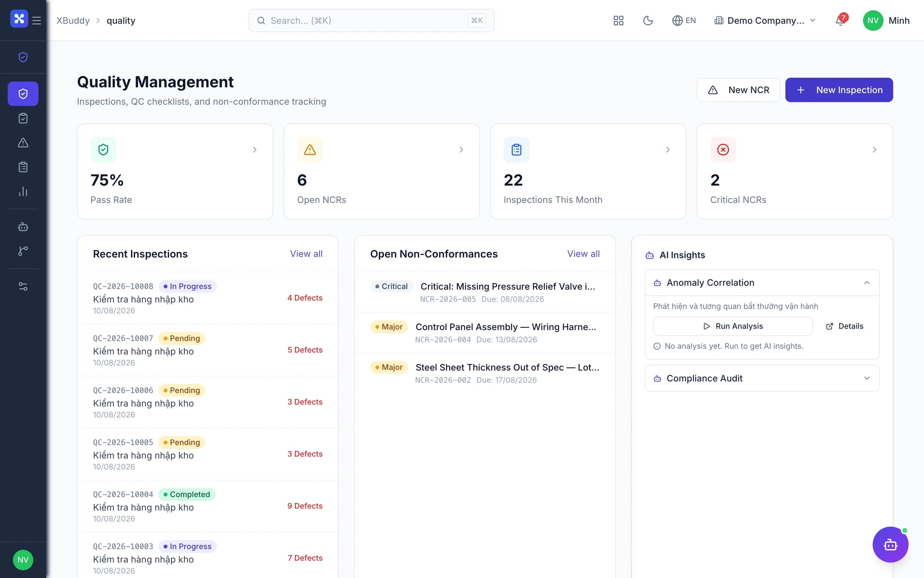The image size is (924, 578).
Task: Open the robot AI sidebar icon
Action: (23, 227)
